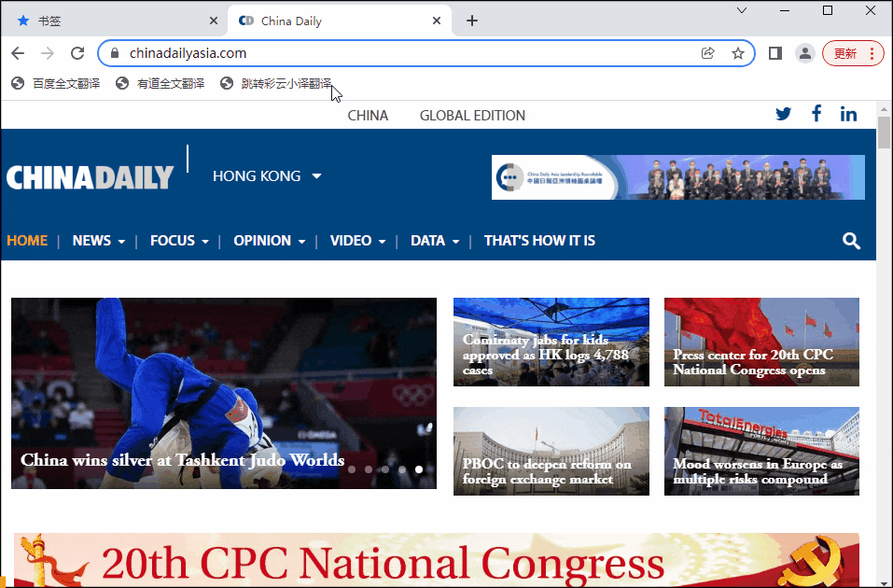The height and width of the screenshot is (588, 893).
Task: Click the scrollbar up arrow
Action: 884,109
